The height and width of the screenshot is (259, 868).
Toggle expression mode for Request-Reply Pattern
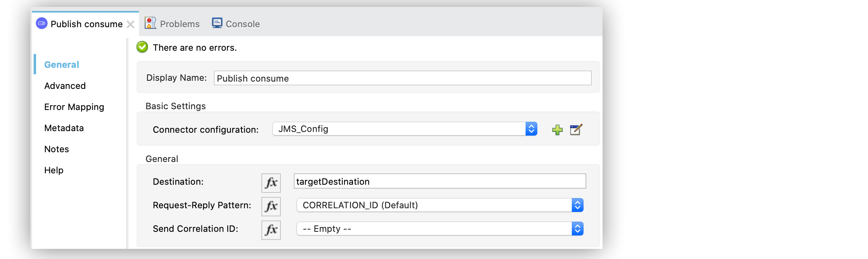271,206
